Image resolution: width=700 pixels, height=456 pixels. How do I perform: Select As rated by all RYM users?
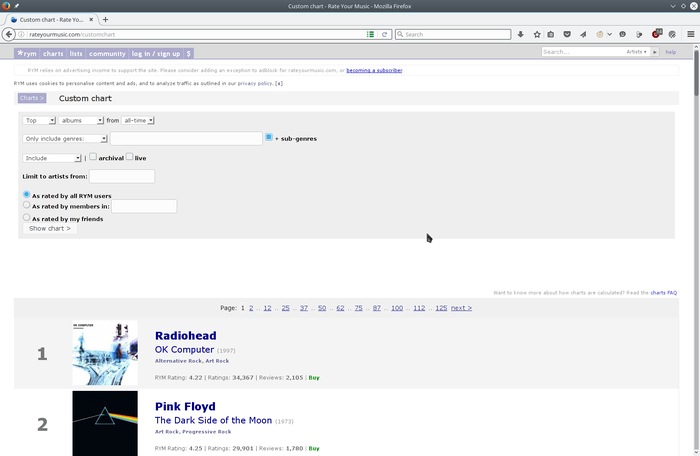26,194
